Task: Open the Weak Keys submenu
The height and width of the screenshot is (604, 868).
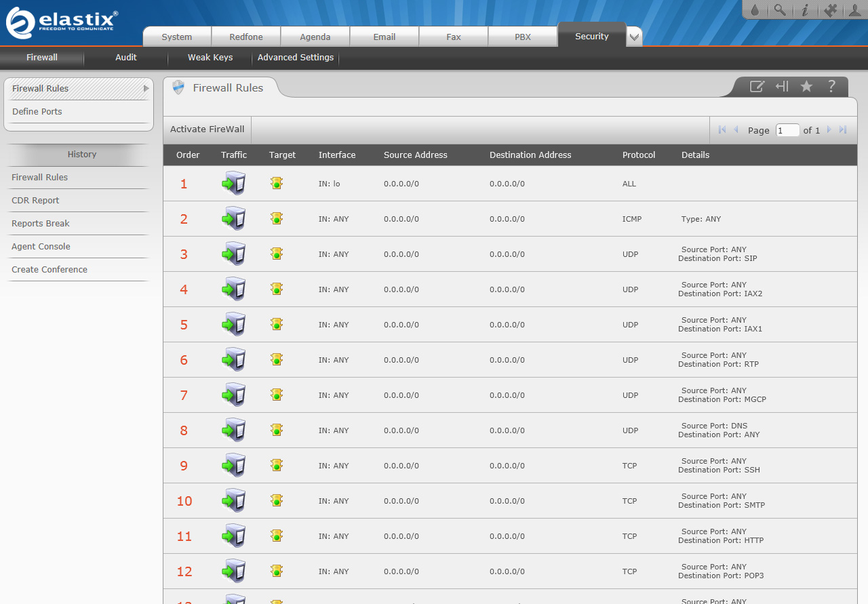Action: pyautogui.click(x=210, y=58)
